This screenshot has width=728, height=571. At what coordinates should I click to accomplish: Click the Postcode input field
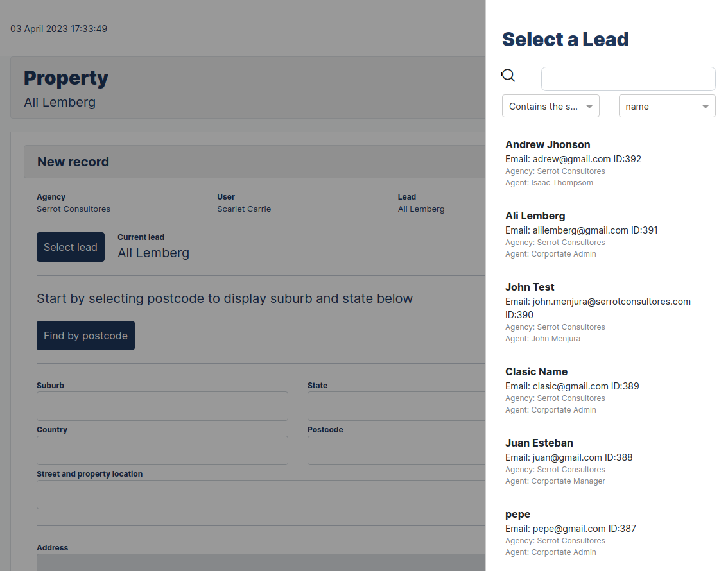[x=396, y=450]
